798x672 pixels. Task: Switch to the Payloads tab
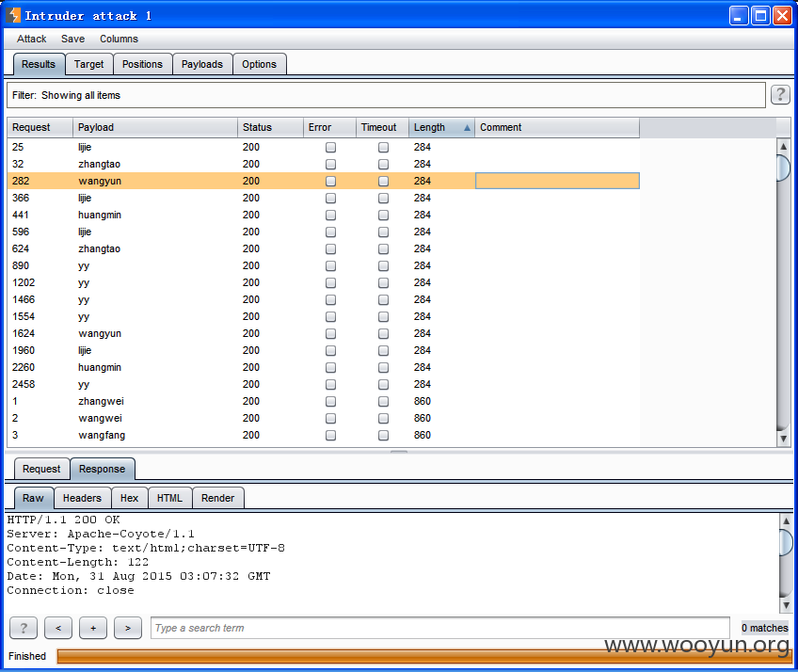tap(202, 64)
